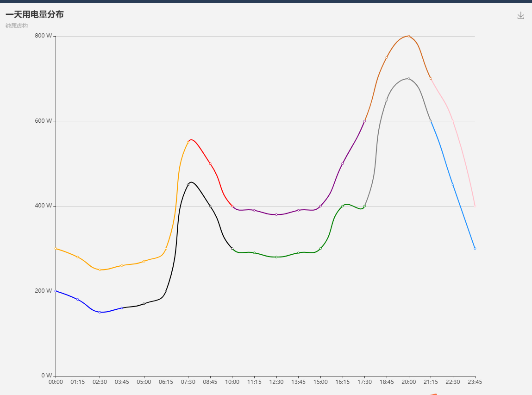Select the blue line's 300 W end point at 23:45
The height and width of the screenshot is (395, 532).
[475, 248]
